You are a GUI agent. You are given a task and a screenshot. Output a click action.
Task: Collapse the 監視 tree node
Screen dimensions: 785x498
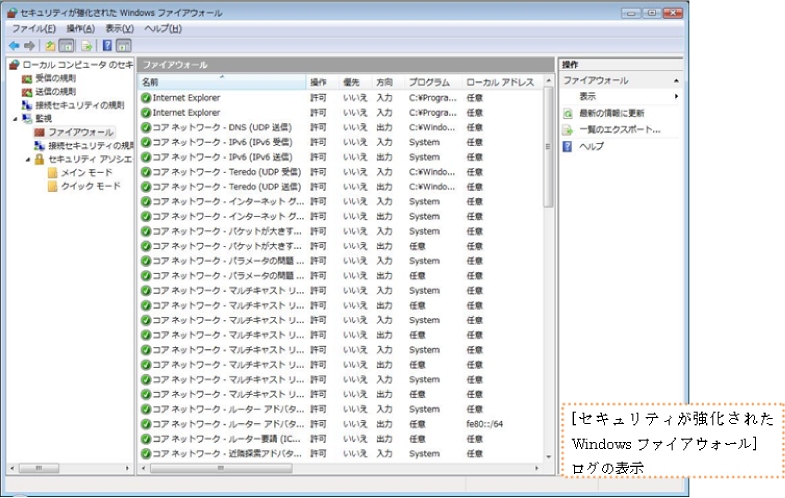pyautogui.click(x=14, y=119)
